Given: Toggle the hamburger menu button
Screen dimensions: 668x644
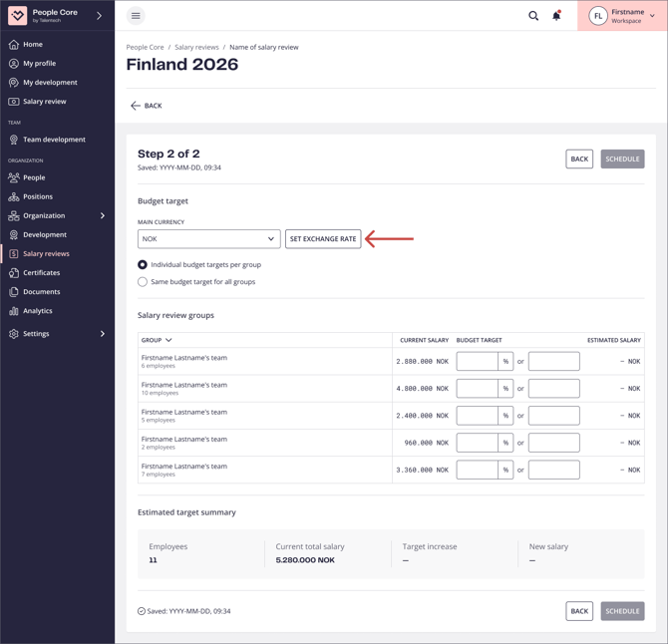Looking at the screenshot, I should (136, 16).
